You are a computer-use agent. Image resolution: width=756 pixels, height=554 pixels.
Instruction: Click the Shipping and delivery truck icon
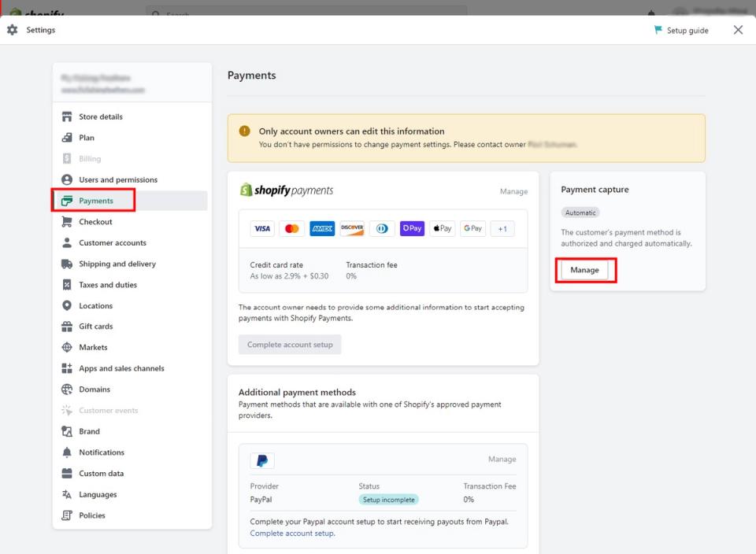[x=67, y=264]
